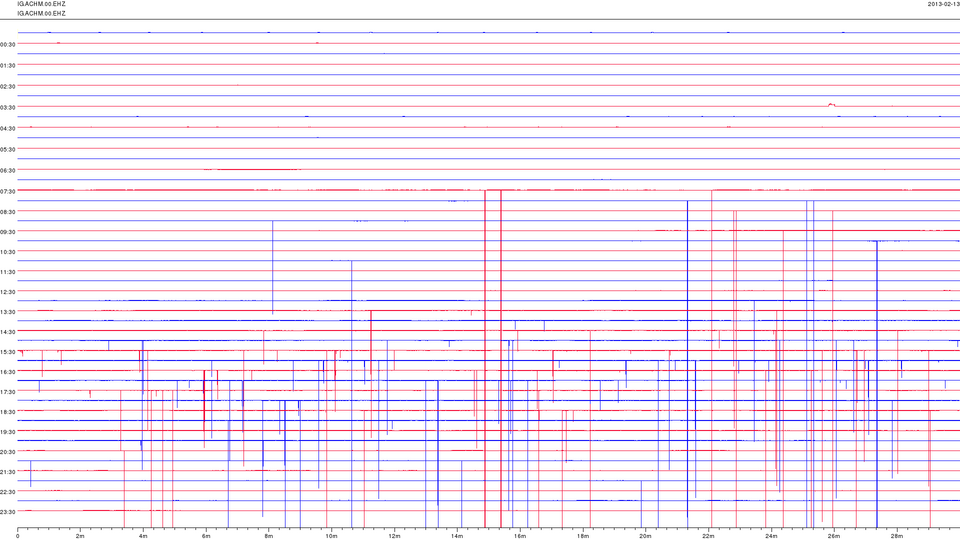Select the 8m axis tick label
Image resolution: width=960 pixels, height=540 pixels.
tap(269, 536)
